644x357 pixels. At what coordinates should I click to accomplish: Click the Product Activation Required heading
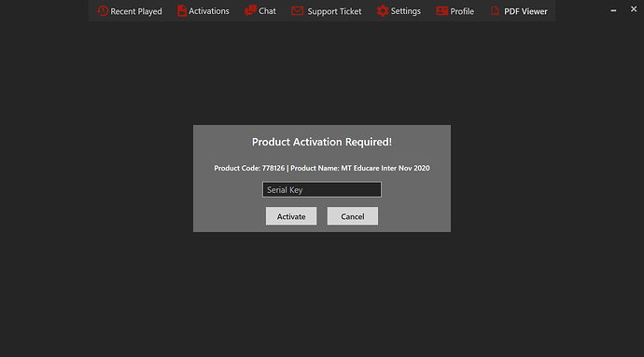[322, 142]
